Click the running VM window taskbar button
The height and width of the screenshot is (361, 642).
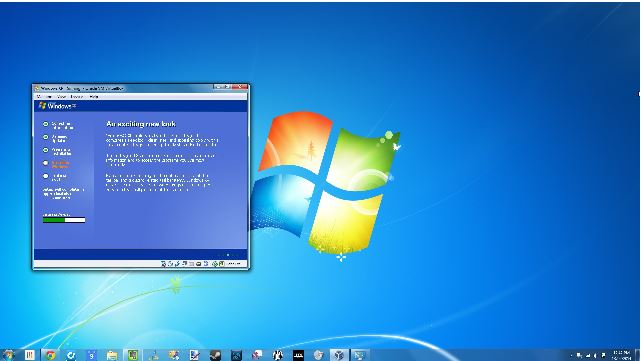pos(359,355)
